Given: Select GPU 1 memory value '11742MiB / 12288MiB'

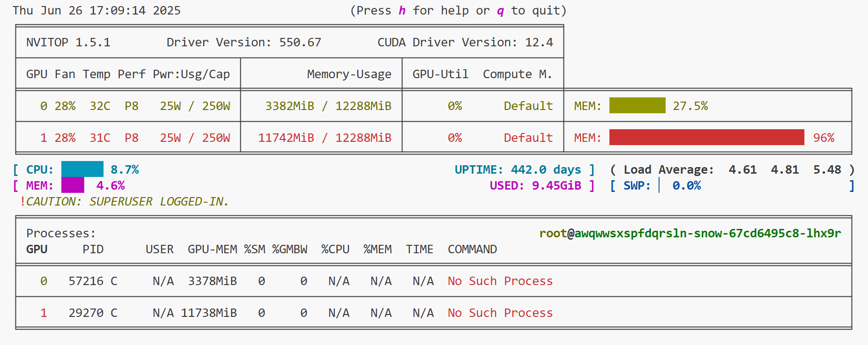Looking at the screenshot, I should pyautogui.click(x=325, y=138).
